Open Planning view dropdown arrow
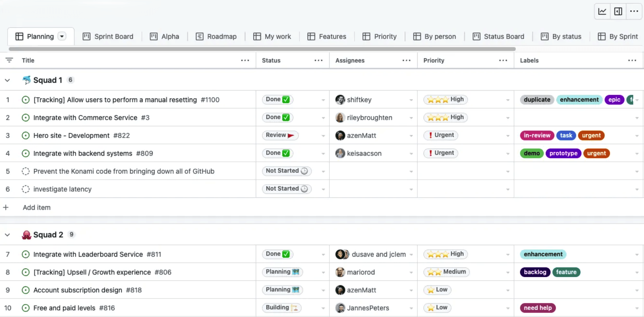 62,37
